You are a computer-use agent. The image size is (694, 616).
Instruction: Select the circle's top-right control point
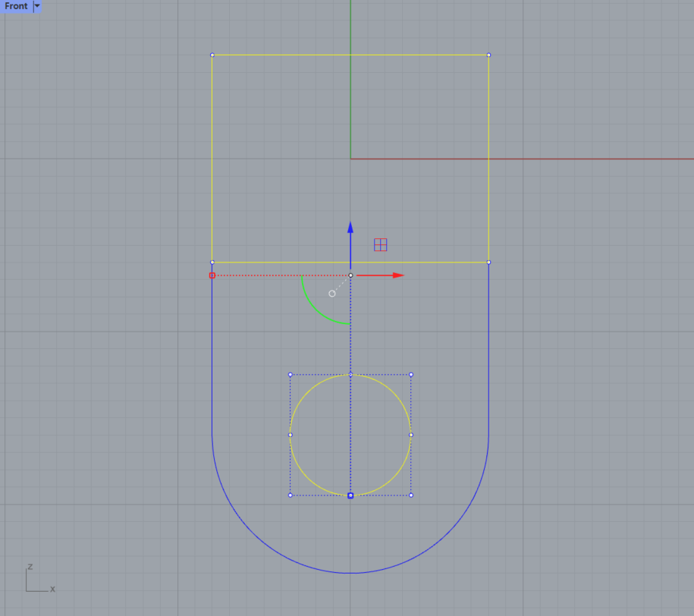[x=411, y=375]
